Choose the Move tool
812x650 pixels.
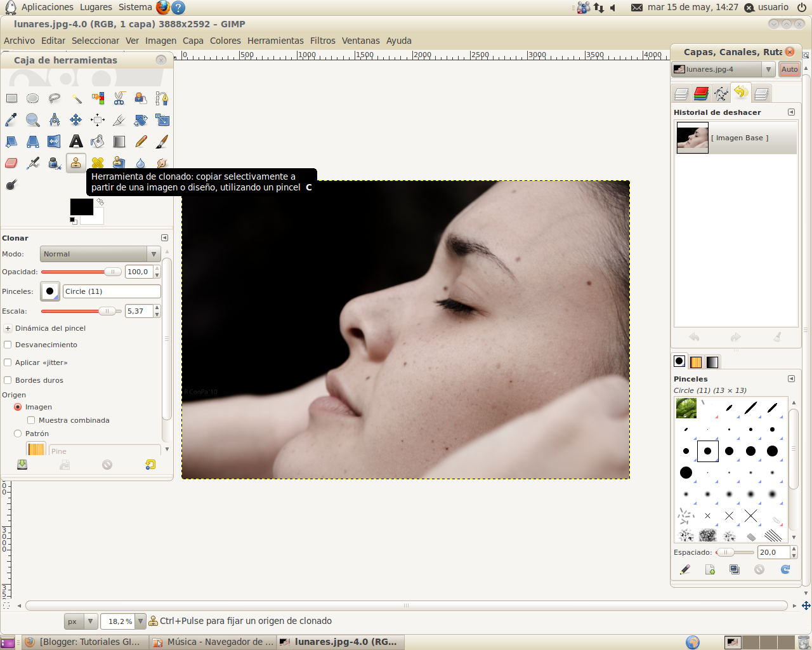click(76, 120)
